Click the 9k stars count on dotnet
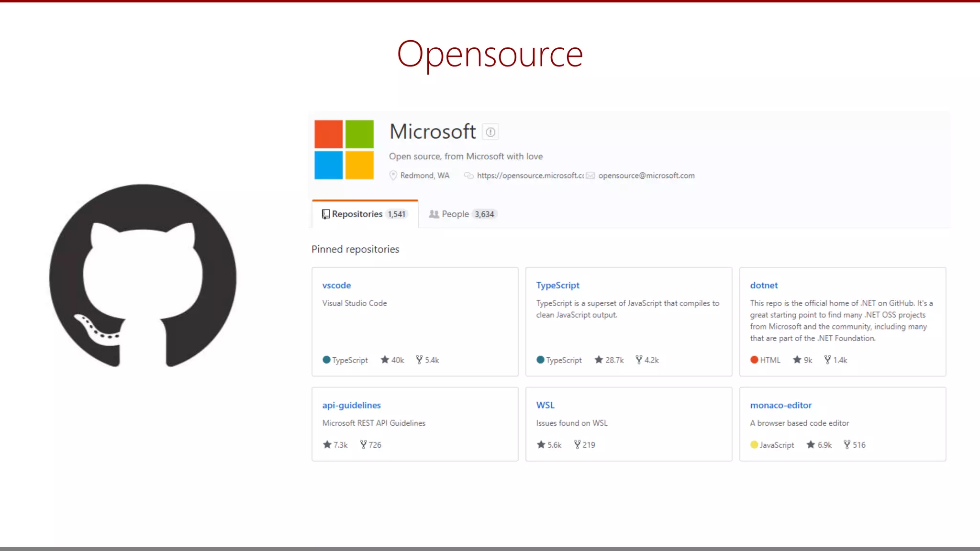This screenshot has width=980, height=551. (x=808, y=360)
